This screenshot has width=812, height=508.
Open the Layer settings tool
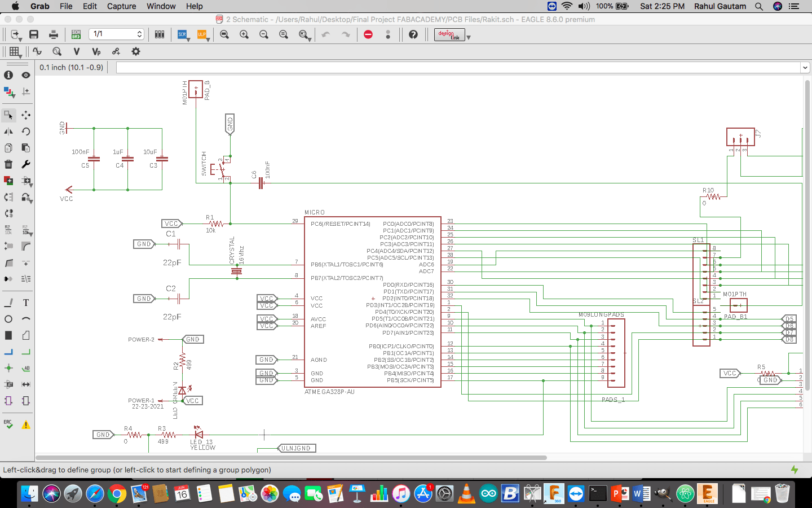click(8, 91)
